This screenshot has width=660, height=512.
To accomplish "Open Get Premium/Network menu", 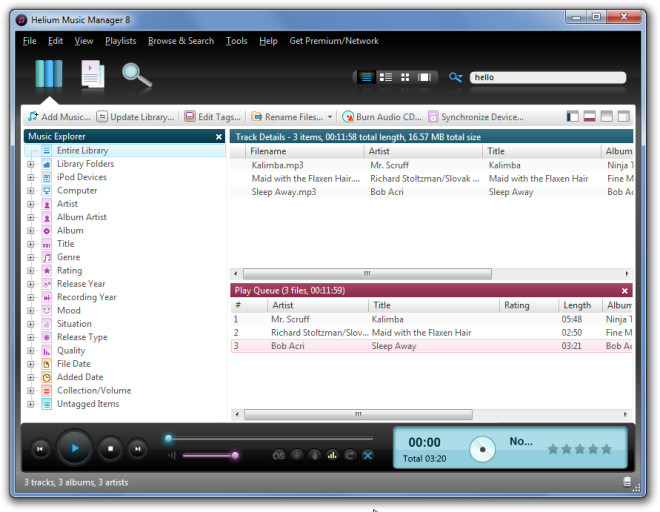I will 334,41.
